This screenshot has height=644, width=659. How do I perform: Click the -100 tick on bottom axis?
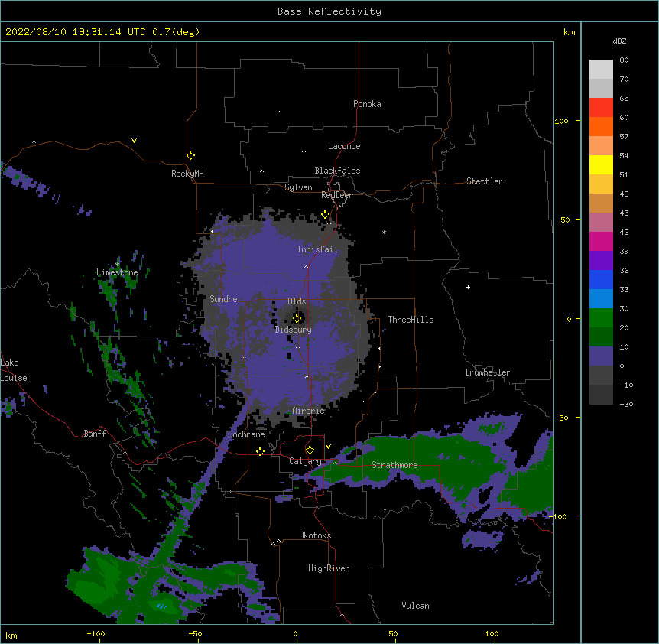[x=96, y=633]
